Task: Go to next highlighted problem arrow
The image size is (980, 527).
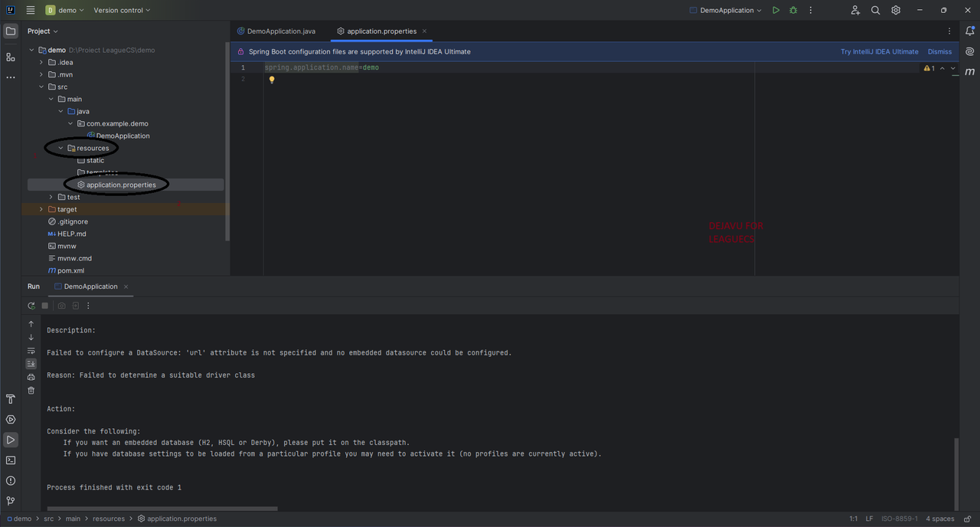Action: coord(953,68)
